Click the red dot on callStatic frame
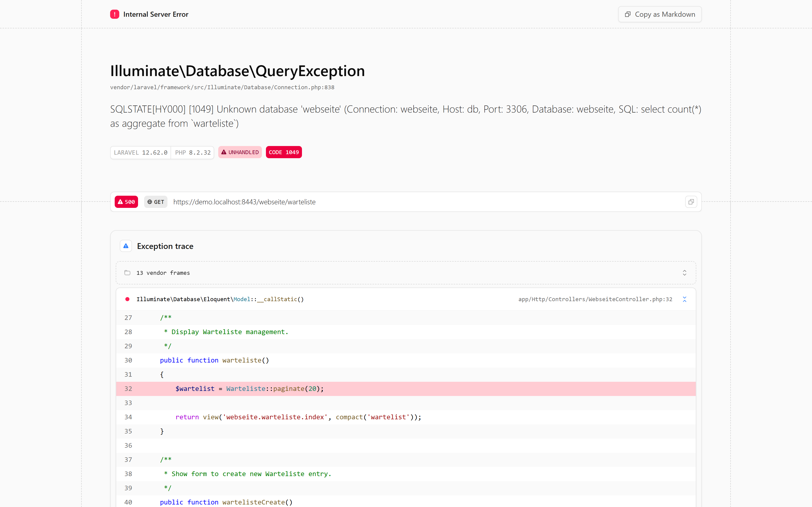The width and height of the screenshot is (812, 507). coord(127,299)
